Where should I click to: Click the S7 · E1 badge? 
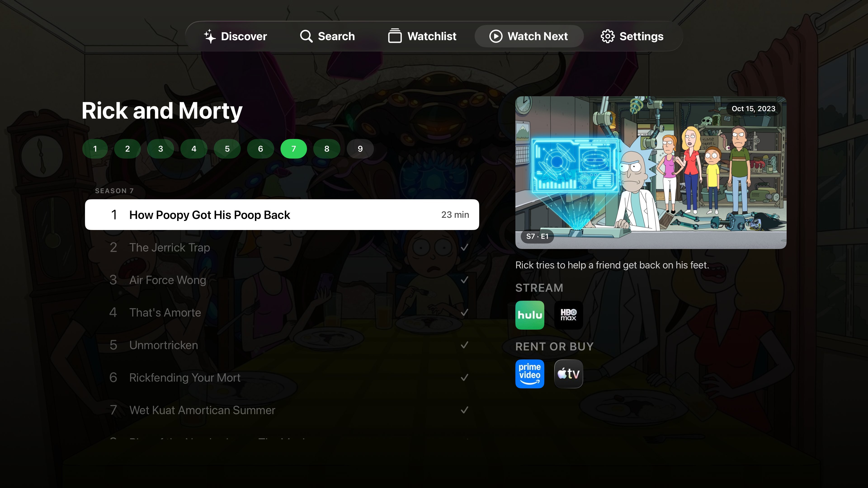coord(538,236)
